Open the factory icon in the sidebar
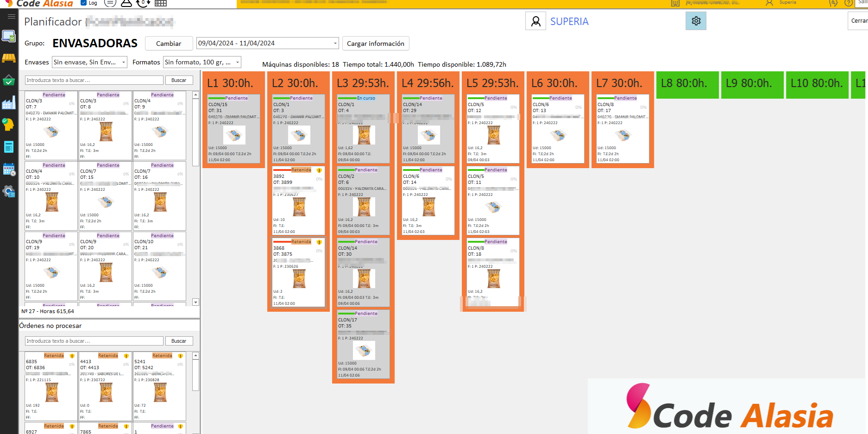 coord(9,103)
